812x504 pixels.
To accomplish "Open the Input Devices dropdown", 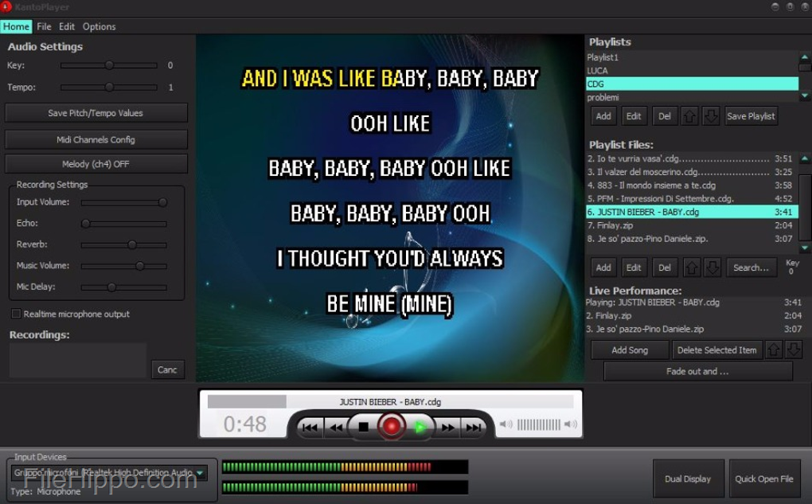I will point(199,473).
